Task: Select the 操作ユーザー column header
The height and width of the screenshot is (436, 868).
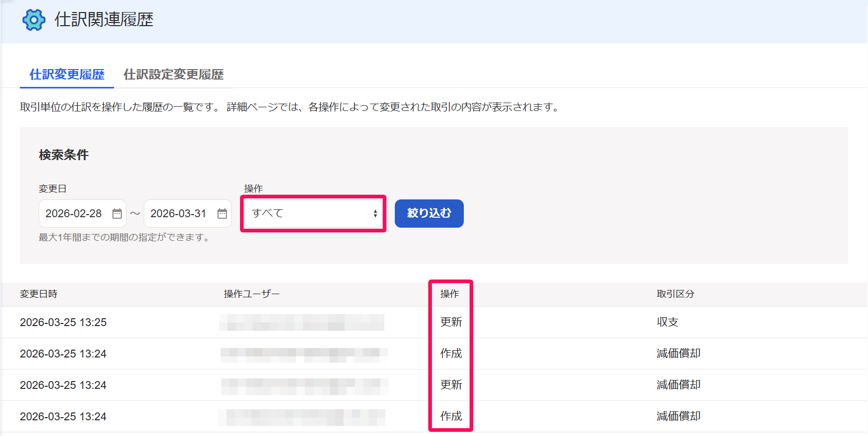Action: pos(252,294)
